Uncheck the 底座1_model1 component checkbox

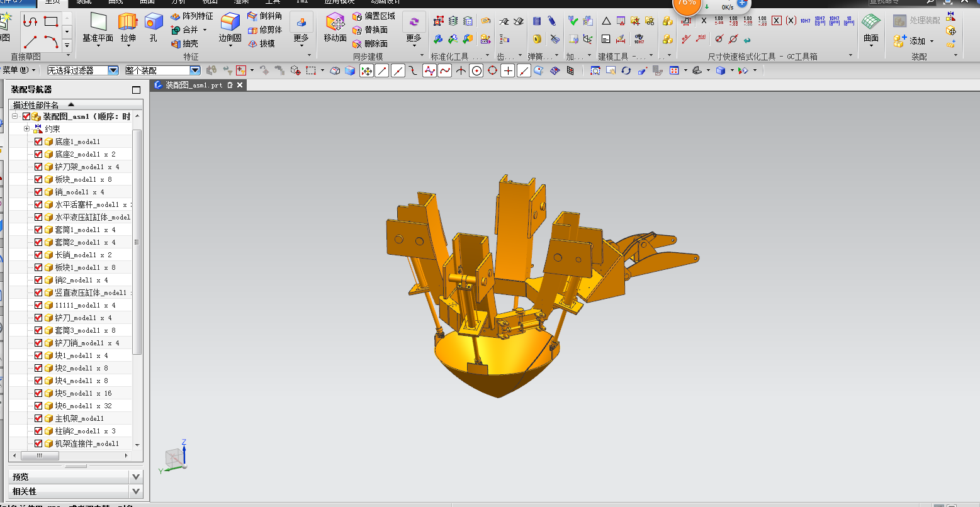pos(38,142)
